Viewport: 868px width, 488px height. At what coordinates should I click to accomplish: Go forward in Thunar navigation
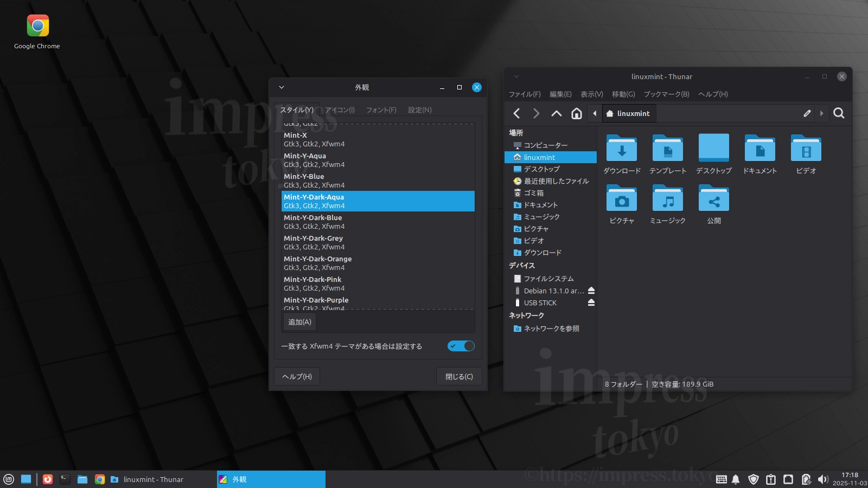pyautogui.click(x=537, y=113)
